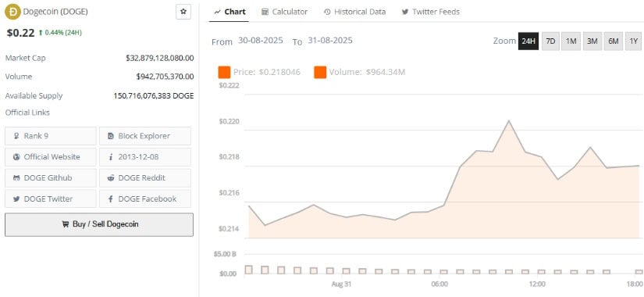Click the 0.44% (24H) change indicator
This screenshot has width=644, height=297.
tap(60, 33)
